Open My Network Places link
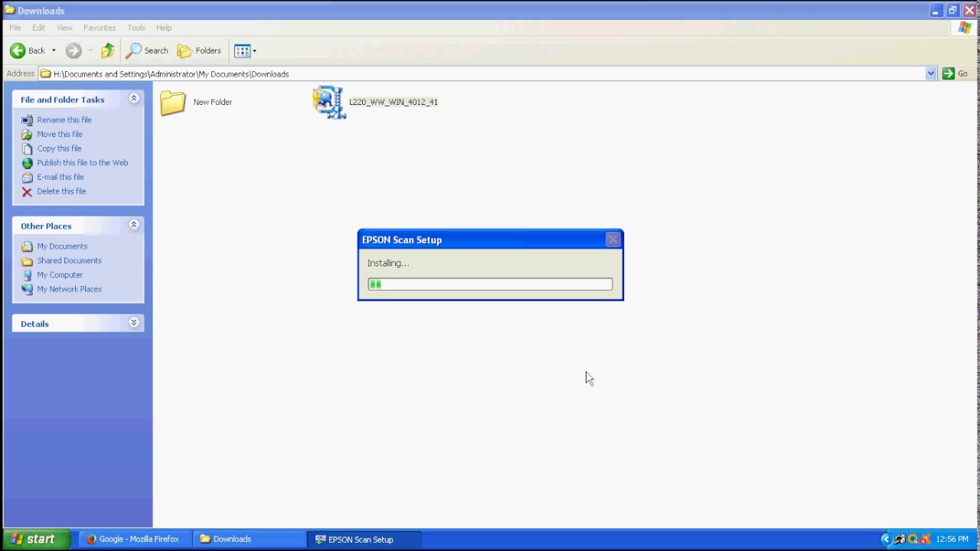Image resolution: width=980 pixels, height=551 pixels. 69,289
